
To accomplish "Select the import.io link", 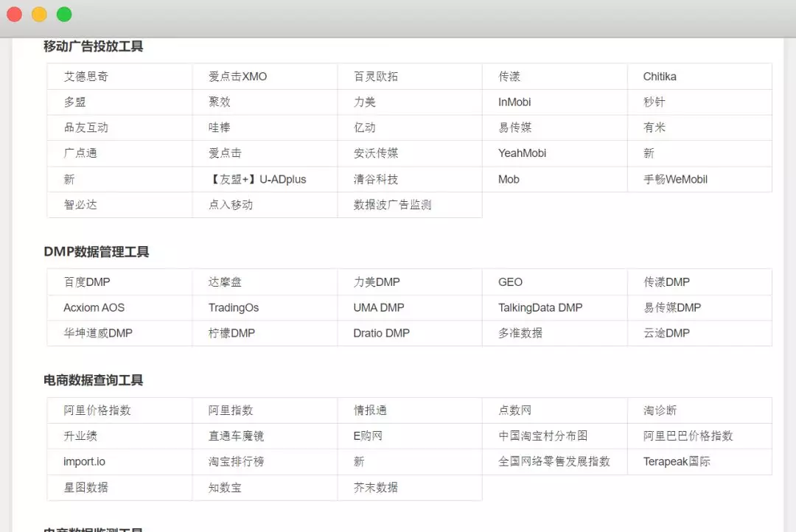I will click(84, 461).
